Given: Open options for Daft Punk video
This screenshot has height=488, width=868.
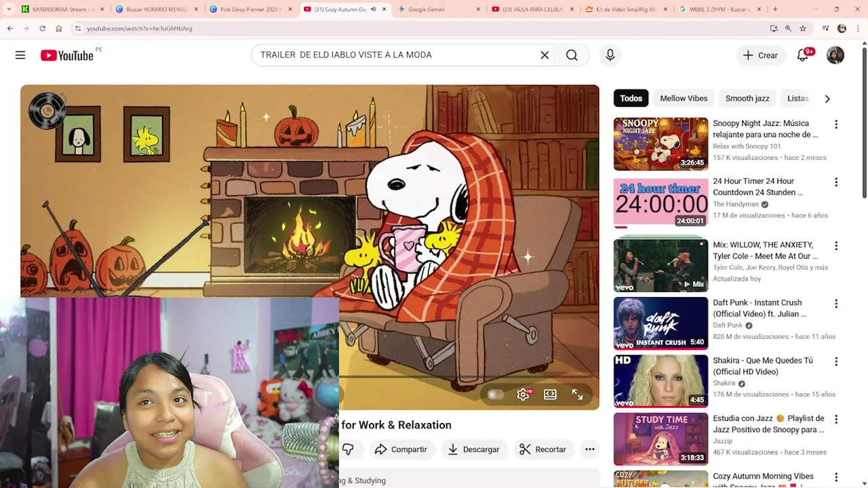Looking at the screenshot, I should (x=836, y=304).
